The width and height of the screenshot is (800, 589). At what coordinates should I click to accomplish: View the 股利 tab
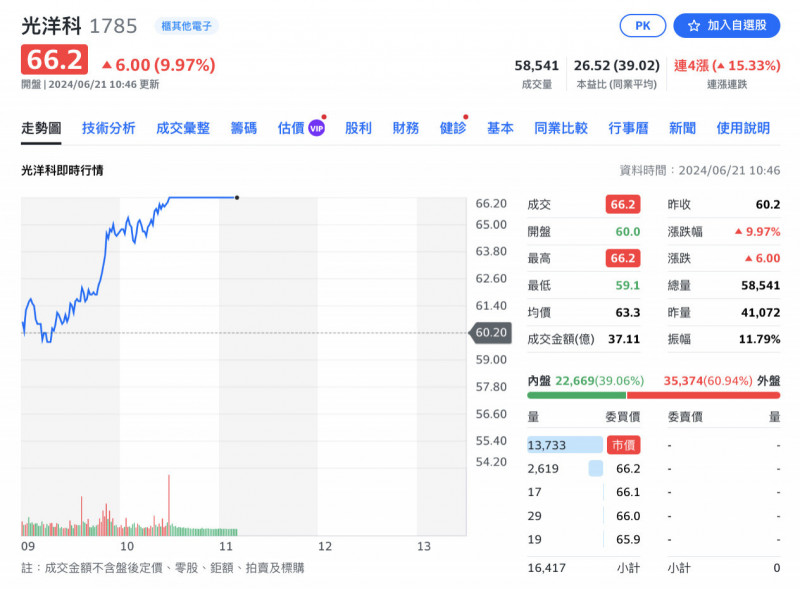click(x=358, y=128)
